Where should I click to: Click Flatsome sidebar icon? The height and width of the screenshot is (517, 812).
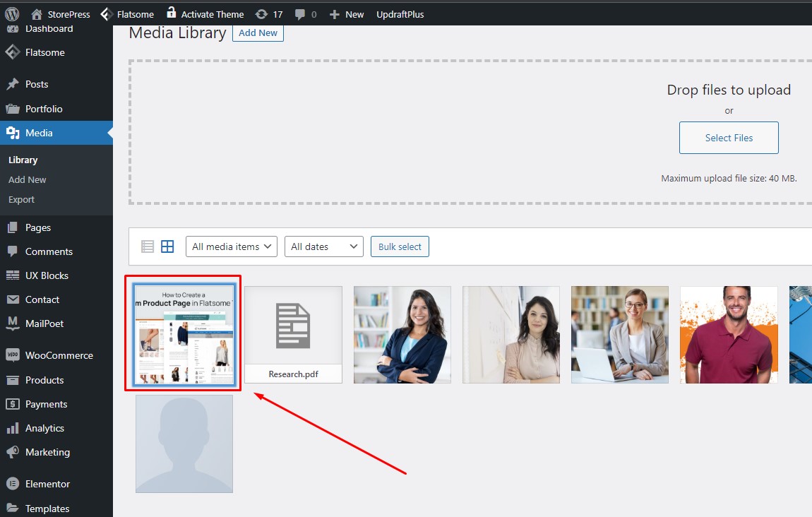(x=13, y=52)
